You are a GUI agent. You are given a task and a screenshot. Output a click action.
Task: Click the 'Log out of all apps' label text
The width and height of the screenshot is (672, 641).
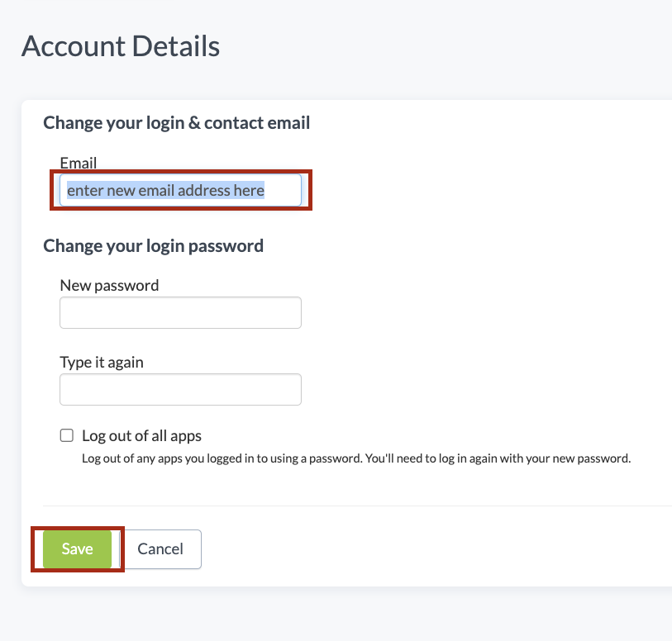[x=141, y=435]
